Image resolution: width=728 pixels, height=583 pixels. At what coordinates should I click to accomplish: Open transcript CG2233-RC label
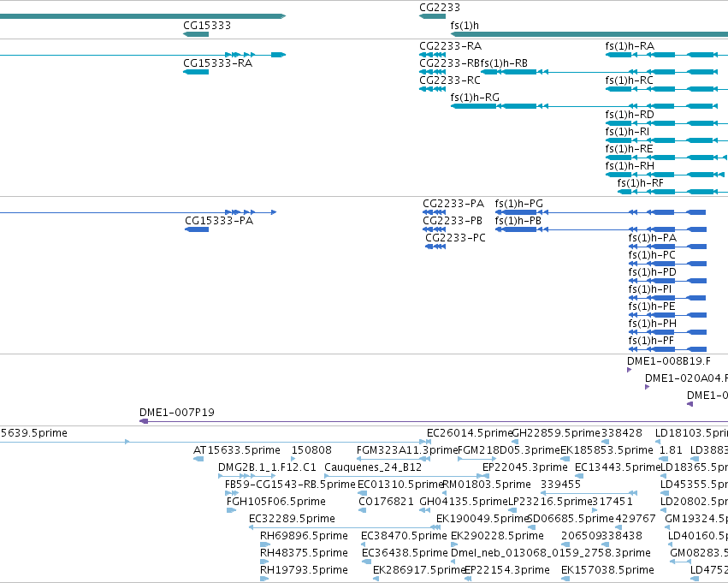450,80
